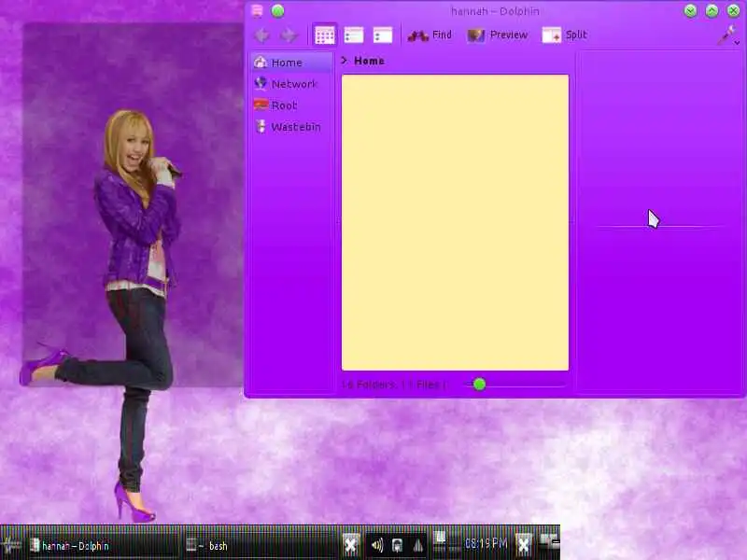
Task: Switch to Details view mode
Action: click(383, 35)
